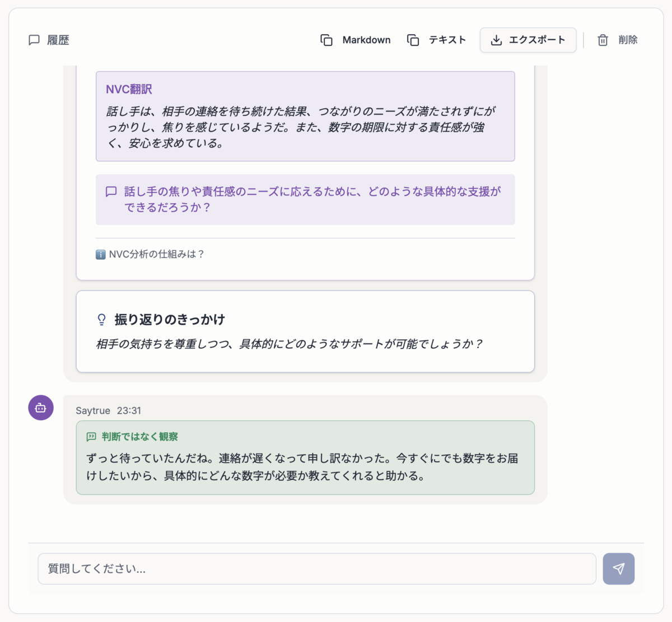Click the info icon beside NVC分析の仕組みは？
This screenshot has width=672, height=622.
[x=101, y=255]
